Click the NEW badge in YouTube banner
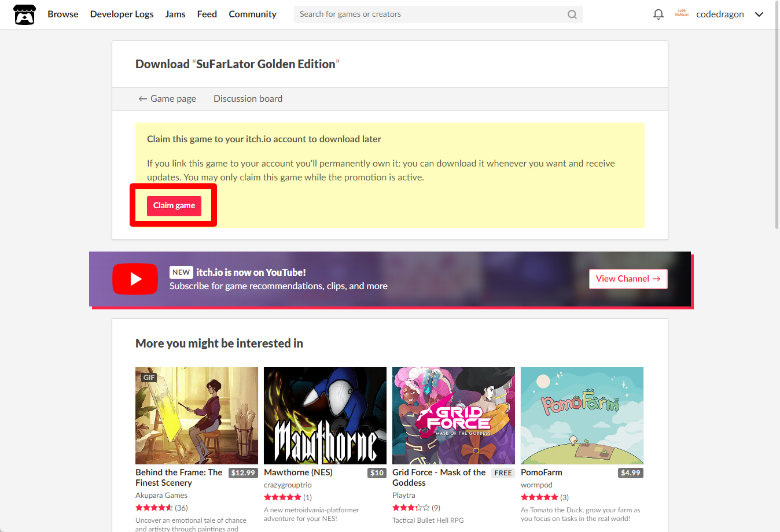Viewport: 780px width, 532px height. pos(181,272)
